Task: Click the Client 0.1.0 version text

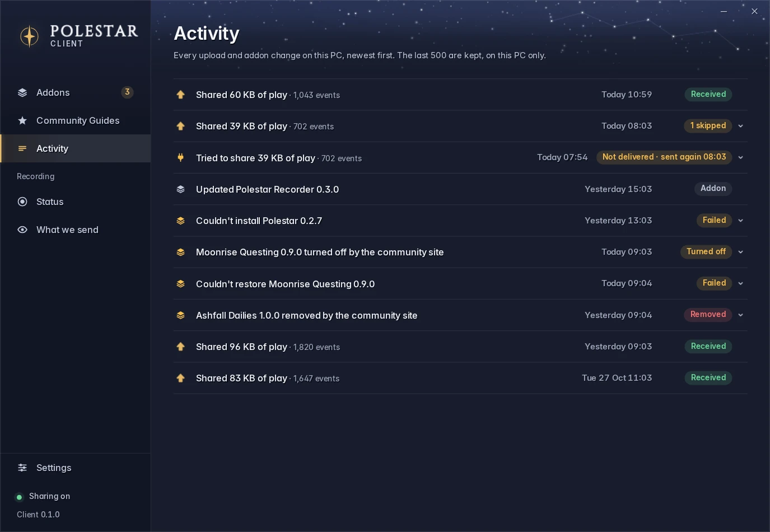Action: 38,515
